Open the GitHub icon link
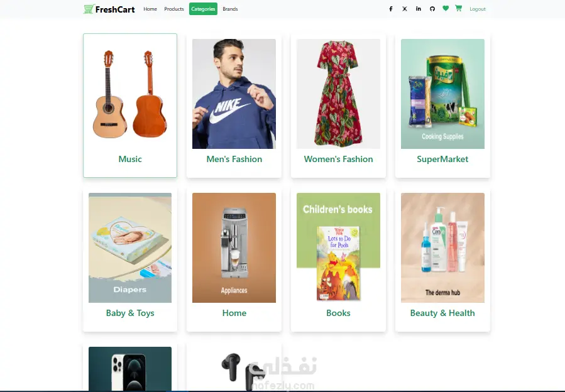The width and height of the screenshot is (565, 392). click(x=432, y=9)
